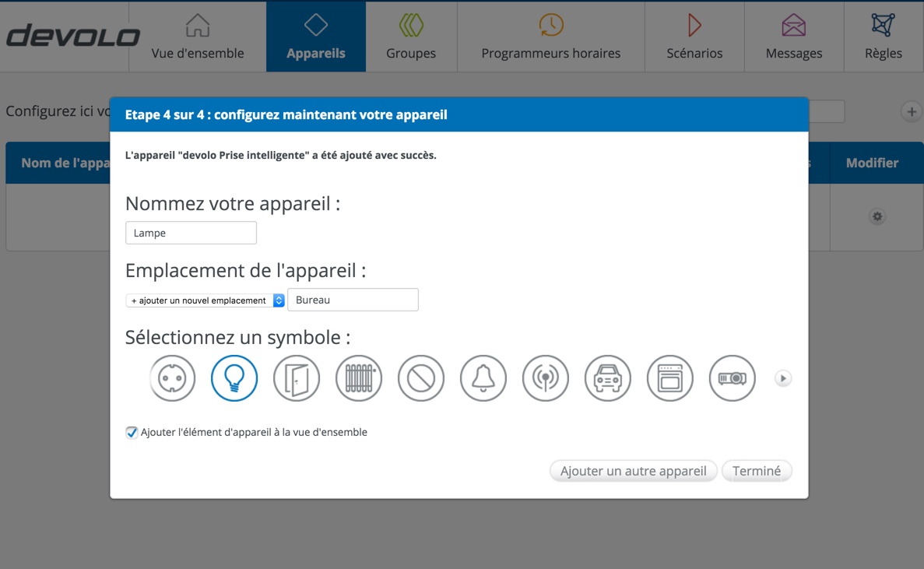This screenshot has height=569, width=924.
Task: Select the power socket symbol
Action: point(172,378)
